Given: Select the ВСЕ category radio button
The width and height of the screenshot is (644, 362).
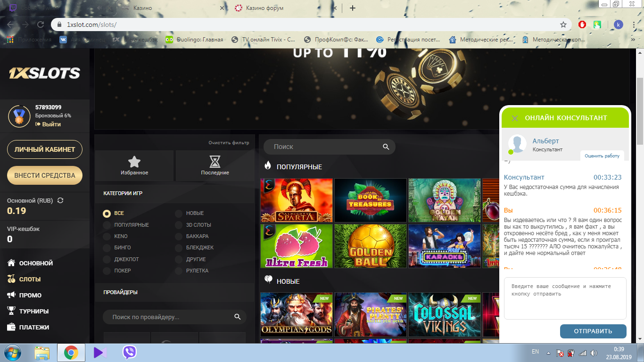Looking at the screenshot, I should (107, 214).
